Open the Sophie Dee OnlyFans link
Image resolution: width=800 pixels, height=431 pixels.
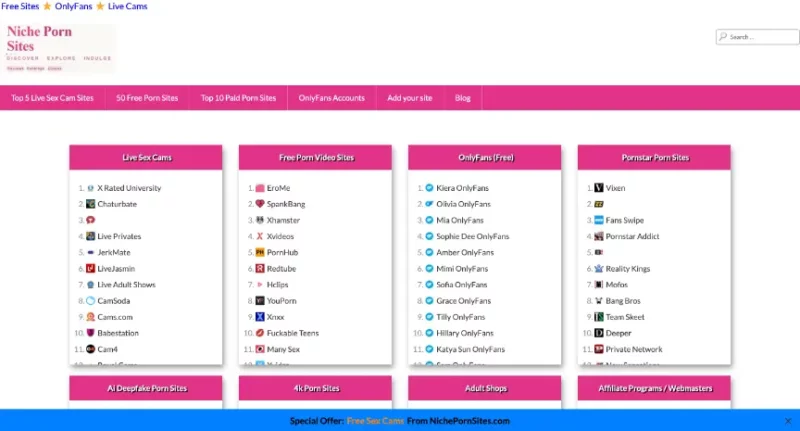coord(472,236)
